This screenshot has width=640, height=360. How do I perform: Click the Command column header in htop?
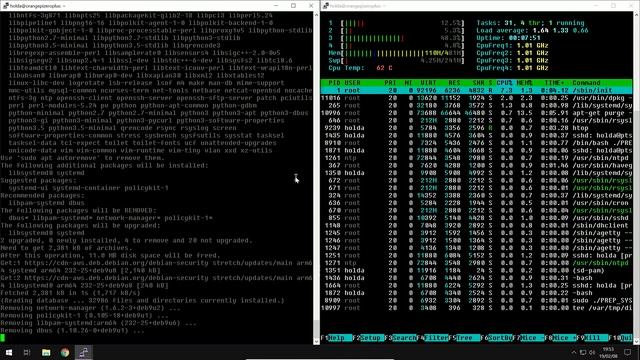pos(586,83)
